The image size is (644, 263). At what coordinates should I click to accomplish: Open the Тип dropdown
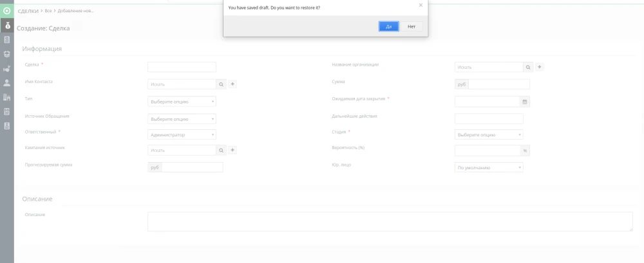pos(182,102)
